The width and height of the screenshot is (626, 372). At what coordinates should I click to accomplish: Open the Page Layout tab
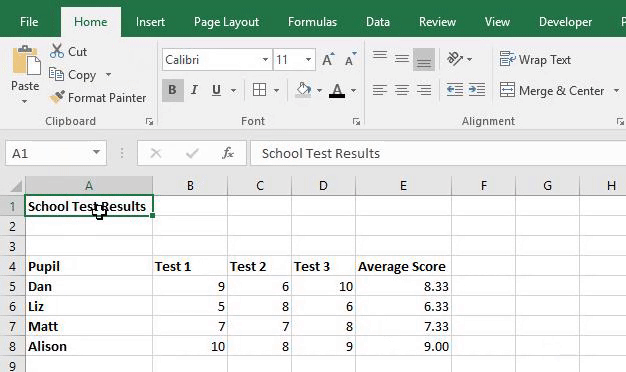pyautogui.click(x=226, y=22)
